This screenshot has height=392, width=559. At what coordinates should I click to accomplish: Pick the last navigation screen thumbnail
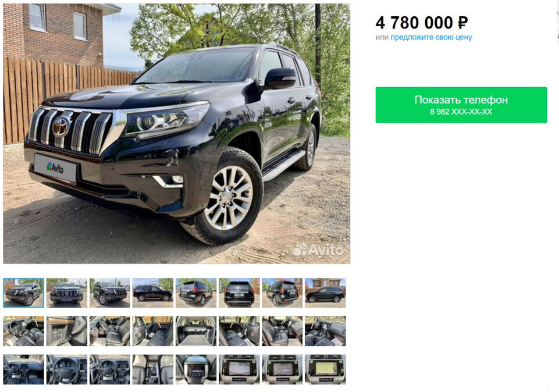coord(326,369)
